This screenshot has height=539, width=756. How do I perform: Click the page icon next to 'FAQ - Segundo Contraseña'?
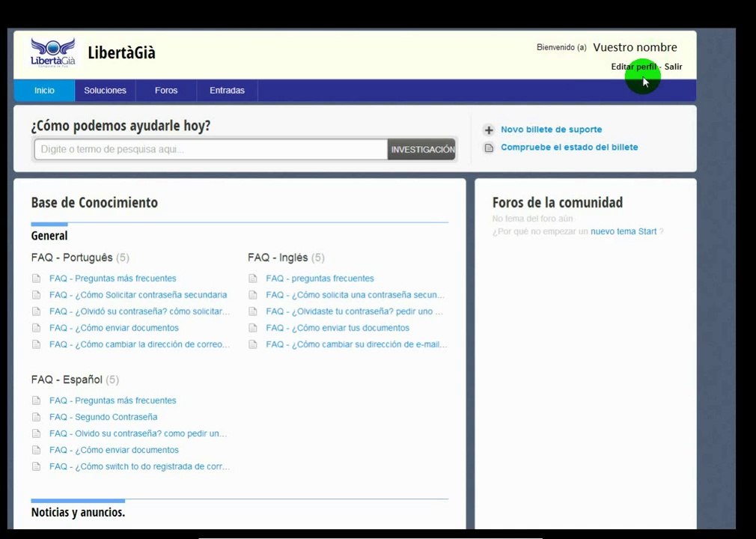pyautogui.click(x=36, y=416)
